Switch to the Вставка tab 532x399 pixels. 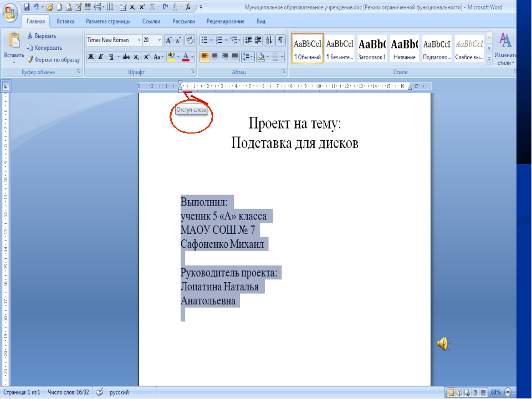(x=65, y=21)
